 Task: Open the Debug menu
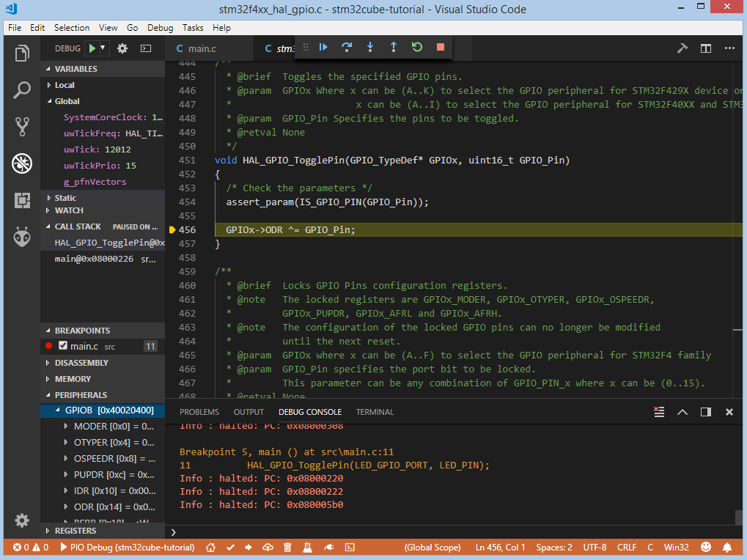tap(160, 28)
